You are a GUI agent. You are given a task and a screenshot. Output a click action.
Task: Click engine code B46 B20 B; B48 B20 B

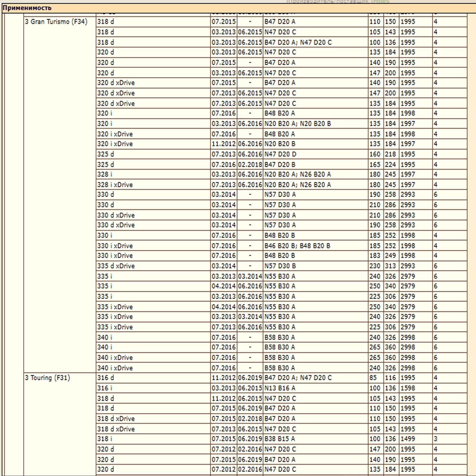297,246
